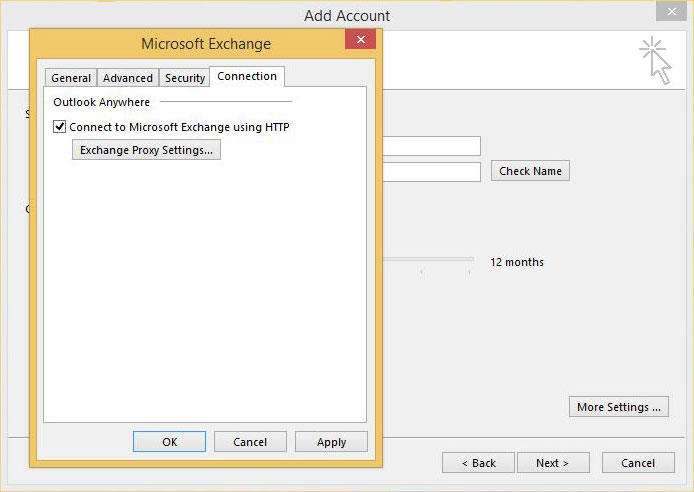Go Back in the Add Account wizard
This screenshot has width=694, height=492.
[x=478, y=463]
